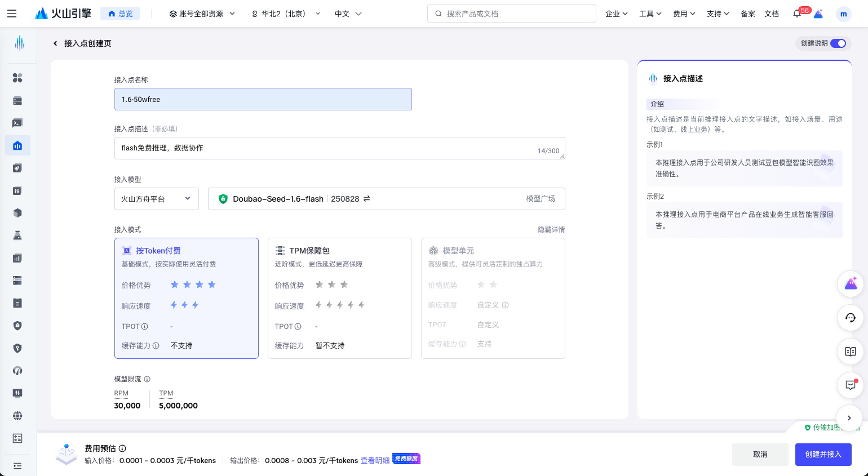Open user avatar 'm' menu
The width and height of the screenshot is (868, 476).
point(843,14)
